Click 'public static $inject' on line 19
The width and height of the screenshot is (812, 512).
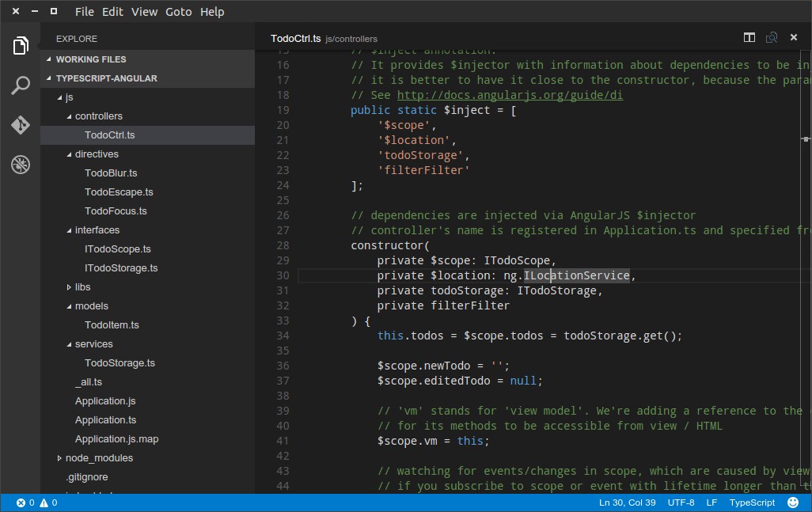420,110
